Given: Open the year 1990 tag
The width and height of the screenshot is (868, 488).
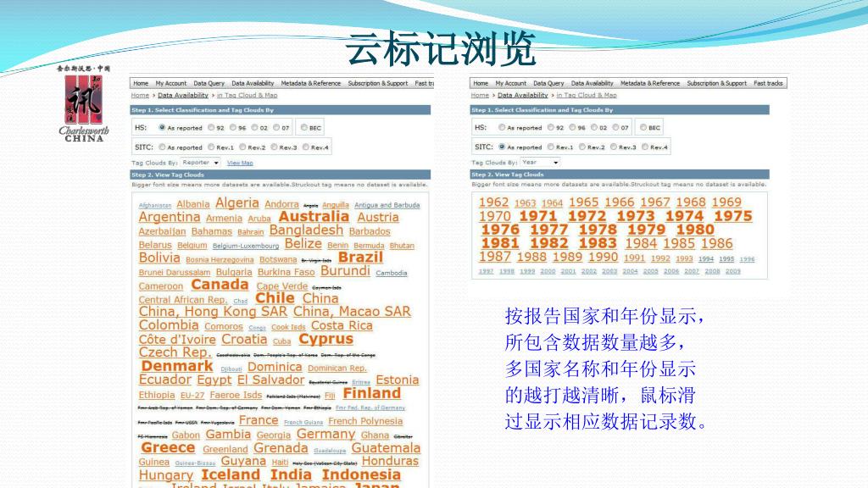Looking at the screenshot, I should 603,257.
